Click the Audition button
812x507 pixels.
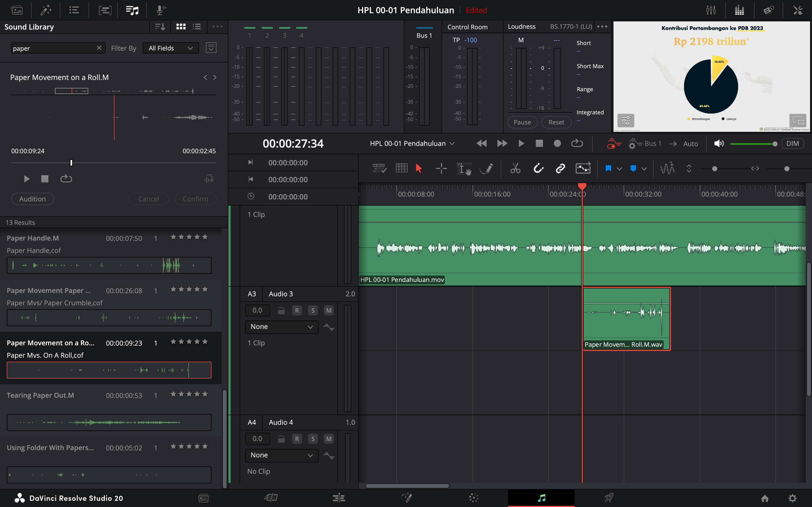tap(32, 199)
